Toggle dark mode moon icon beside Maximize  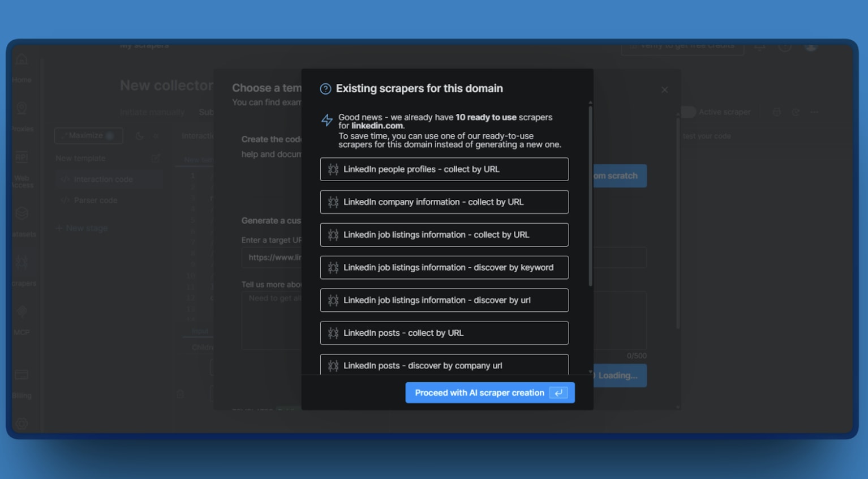[139, 136]
